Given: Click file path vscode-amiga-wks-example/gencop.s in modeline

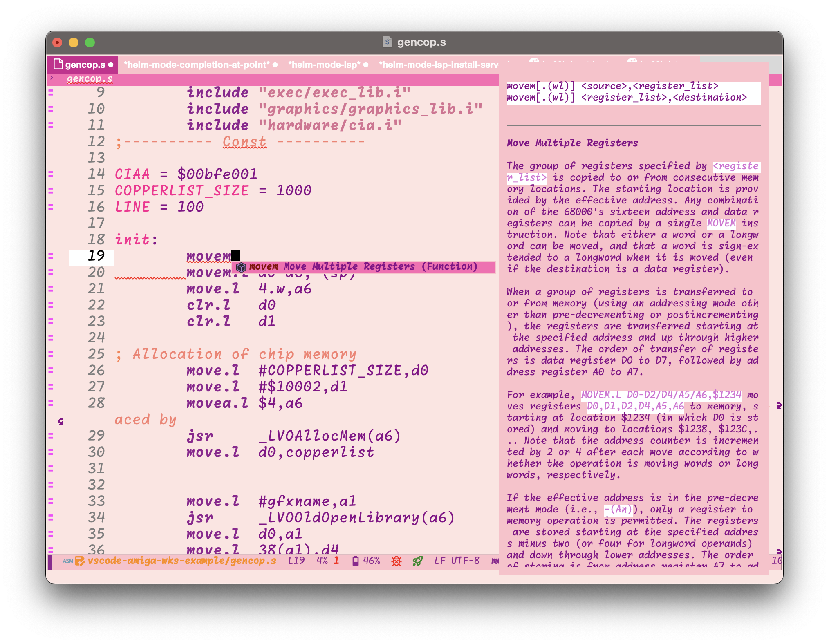Looking at the screenshot, I should 181,561.
